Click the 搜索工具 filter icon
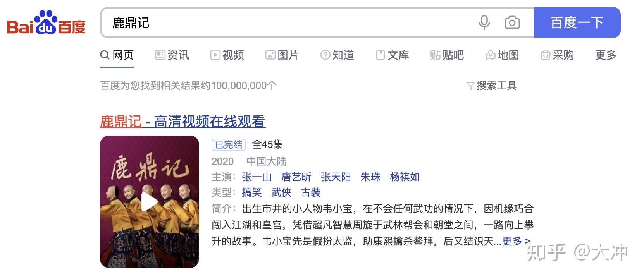This screenshot has width=644, height=278. tap(470, 86)
